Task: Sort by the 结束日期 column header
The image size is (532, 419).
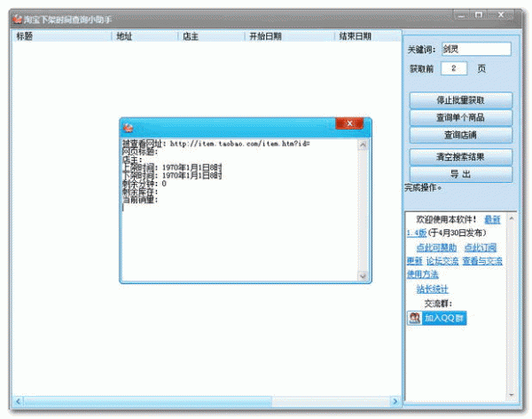Action: pyautogui.click(x=368, y=36)
